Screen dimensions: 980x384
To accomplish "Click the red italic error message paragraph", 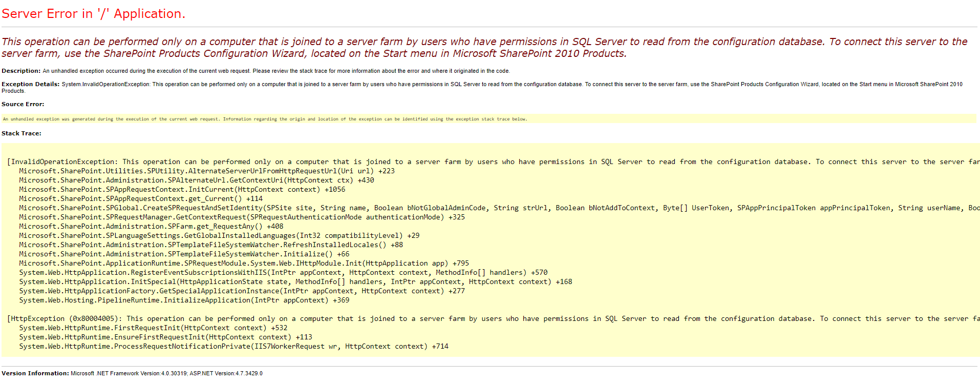I will (x=484, y=48).
